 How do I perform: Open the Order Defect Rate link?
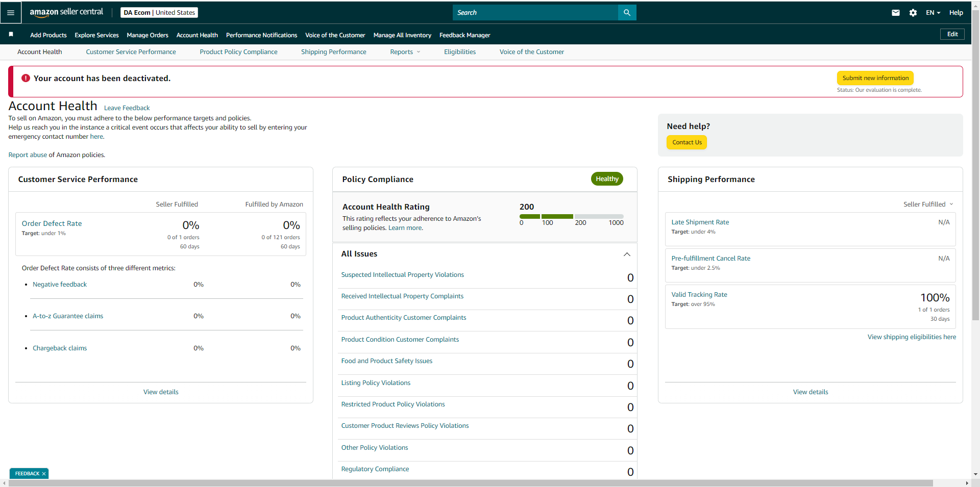(52, 223)
